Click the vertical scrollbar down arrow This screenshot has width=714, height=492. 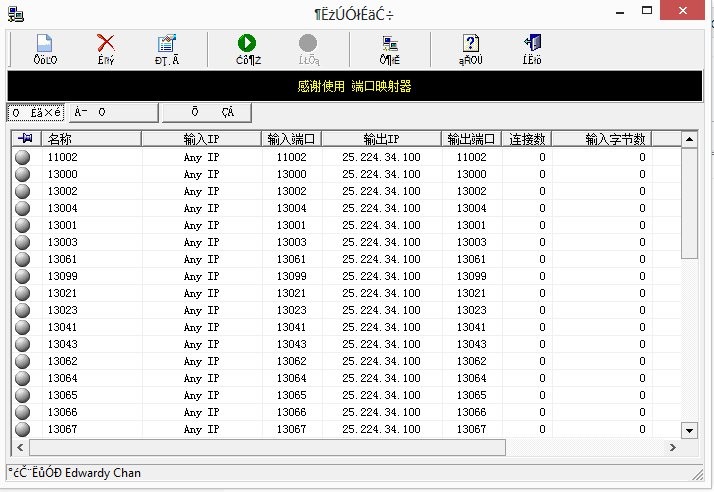point(689,430)
